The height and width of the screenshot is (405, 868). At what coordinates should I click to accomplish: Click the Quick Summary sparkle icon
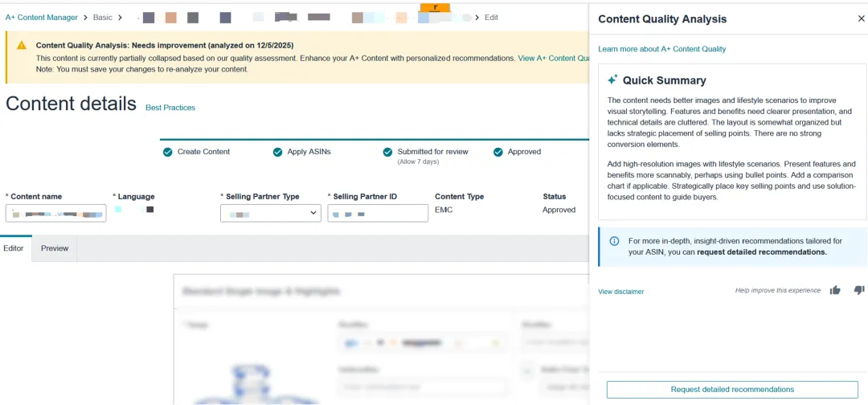612,80
